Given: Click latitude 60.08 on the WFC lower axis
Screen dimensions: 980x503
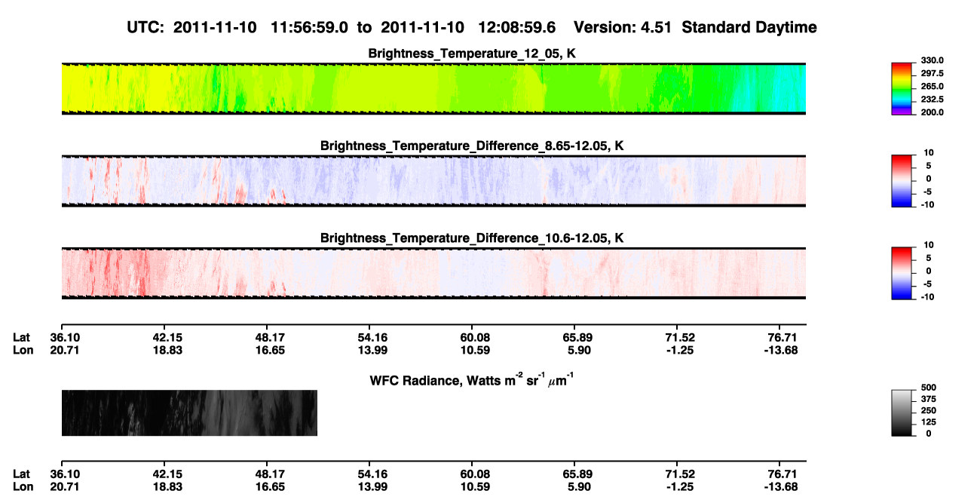Looking at the screenshot, I should (x=472, y=474).
